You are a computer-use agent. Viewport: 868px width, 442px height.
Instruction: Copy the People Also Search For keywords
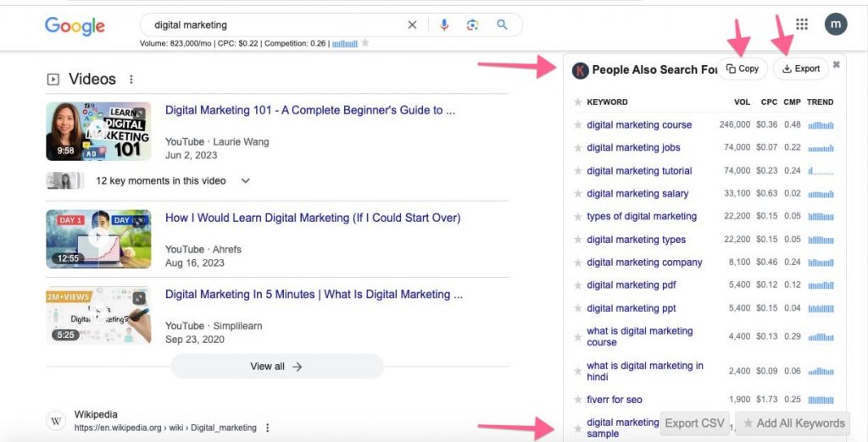[x=743, y=69]
